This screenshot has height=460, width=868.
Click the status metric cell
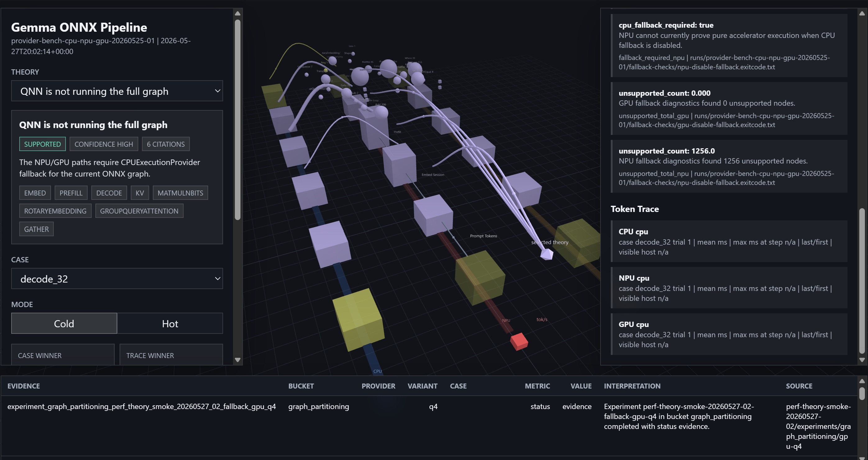[540, 407]
